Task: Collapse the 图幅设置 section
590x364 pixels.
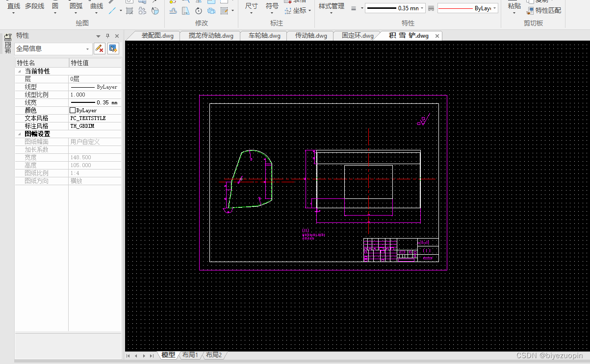Action: [x=20, y=134]
